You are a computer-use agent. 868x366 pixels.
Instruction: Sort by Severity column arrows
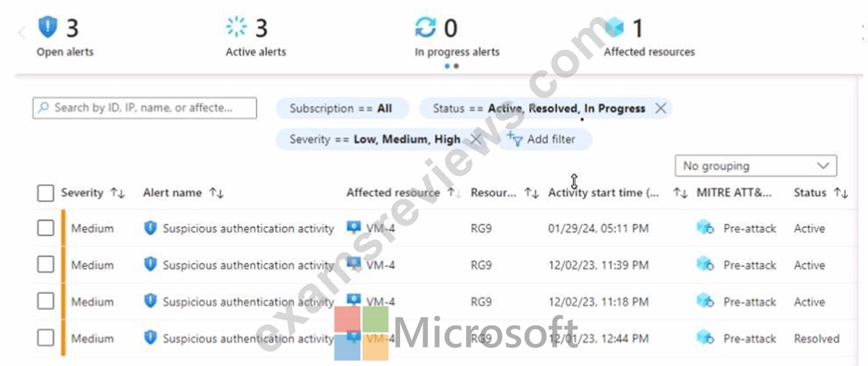(x=117, y=193)
